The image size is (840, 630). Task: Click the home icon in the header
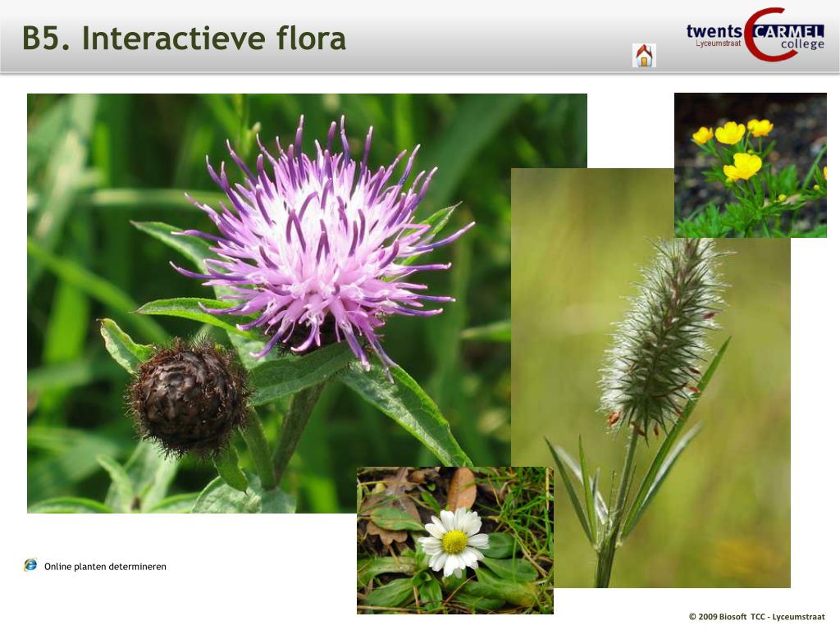tap(644, 55)
